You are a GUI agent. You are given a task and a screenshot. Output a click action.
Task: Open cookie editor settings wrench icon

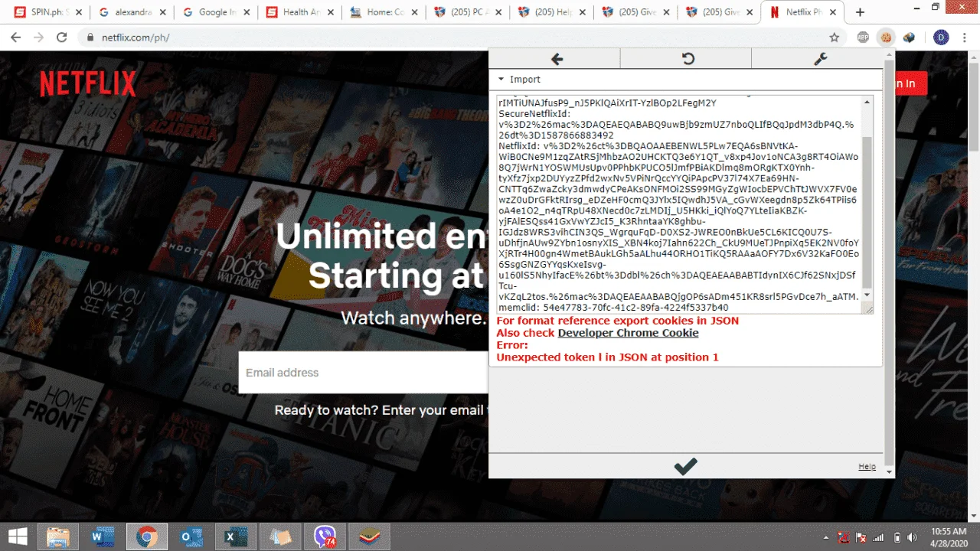[x=820, y=59]
